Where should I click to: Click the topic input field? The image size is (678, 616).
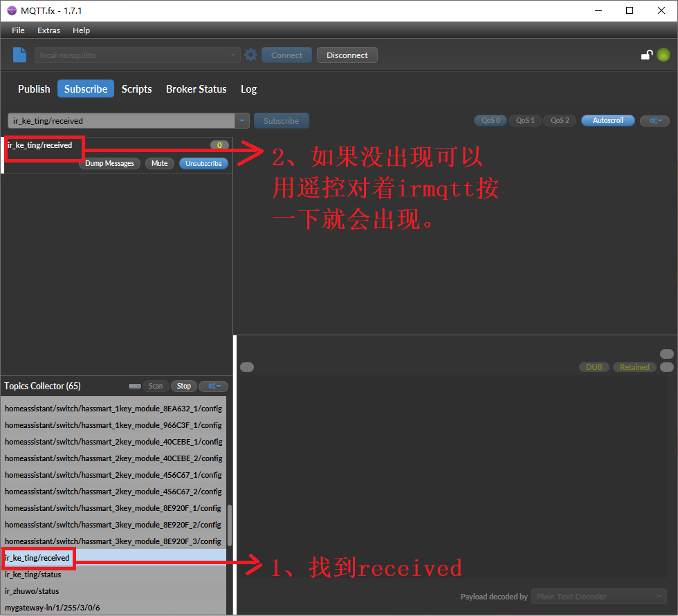pyautogui.click(x=122, y=120)
